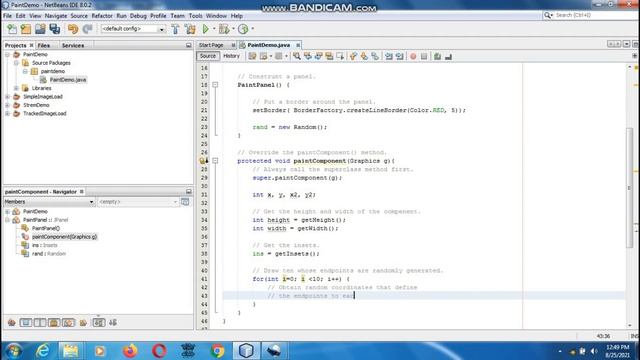Viewport: 640px width, 360px height.
Task: Click the Toggle Bookmark editor icon
Action: [x=375, y=56]
